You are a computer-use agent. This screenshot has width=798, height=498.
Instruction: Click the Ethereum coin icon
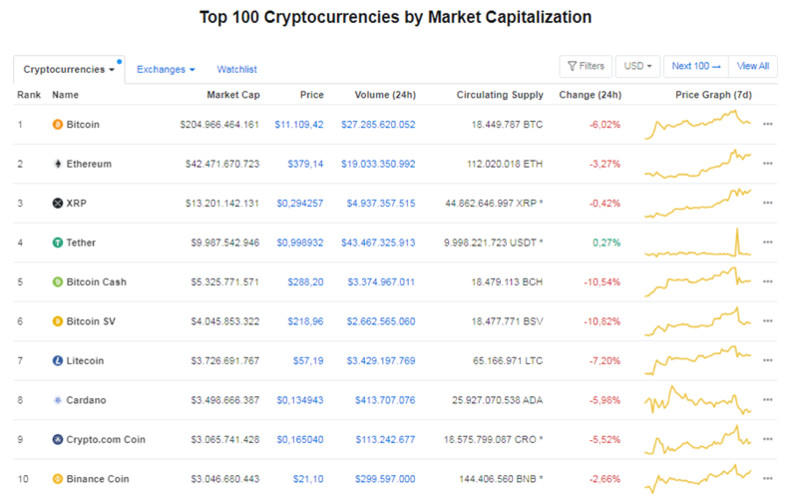[x=57, y=164]
